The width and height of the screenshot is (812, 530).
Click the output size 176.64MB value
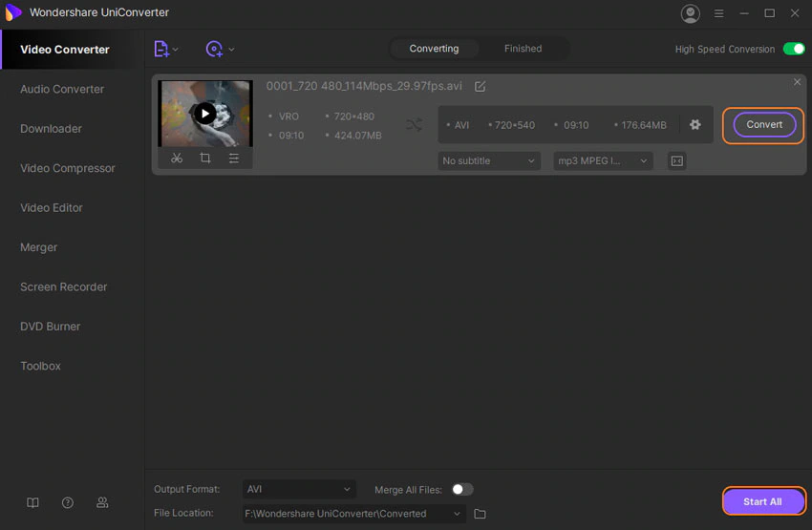644,125
